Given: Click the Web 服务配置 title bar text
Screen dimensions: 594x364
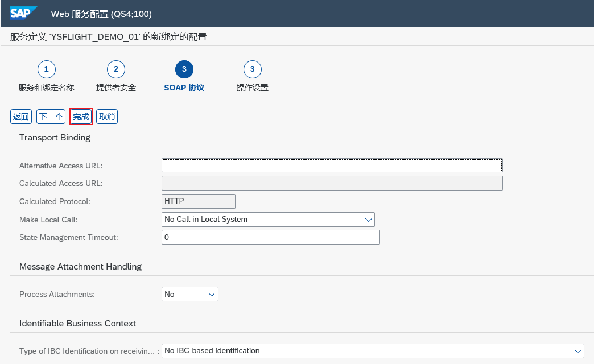Looking at the screenshot, I should [101, 14].
